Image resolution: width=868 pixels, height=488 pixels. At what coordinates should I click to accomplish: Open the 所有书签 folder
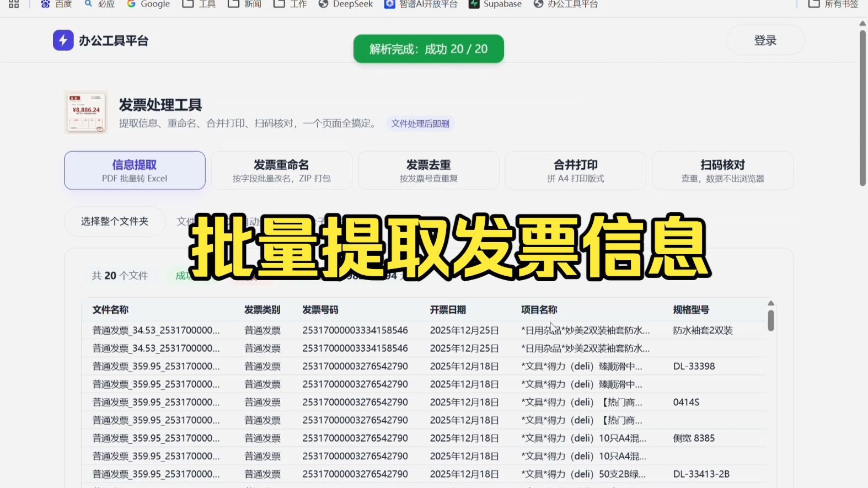833,4
